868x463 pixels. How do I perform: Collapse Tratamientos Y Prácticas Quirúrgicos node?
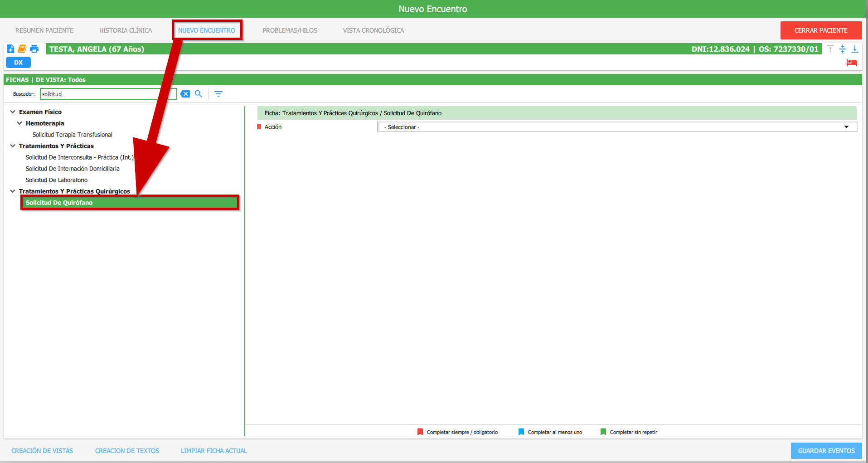pyautogui.click(x=13, y=191)
